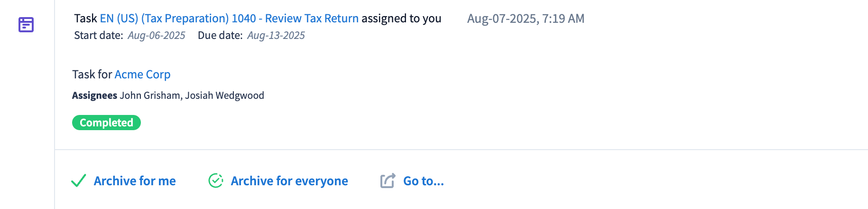Click the Aug-07-2025, 7:19 AM timestamp
Viewport: 868px width, 209px height.
click(526, 19)
